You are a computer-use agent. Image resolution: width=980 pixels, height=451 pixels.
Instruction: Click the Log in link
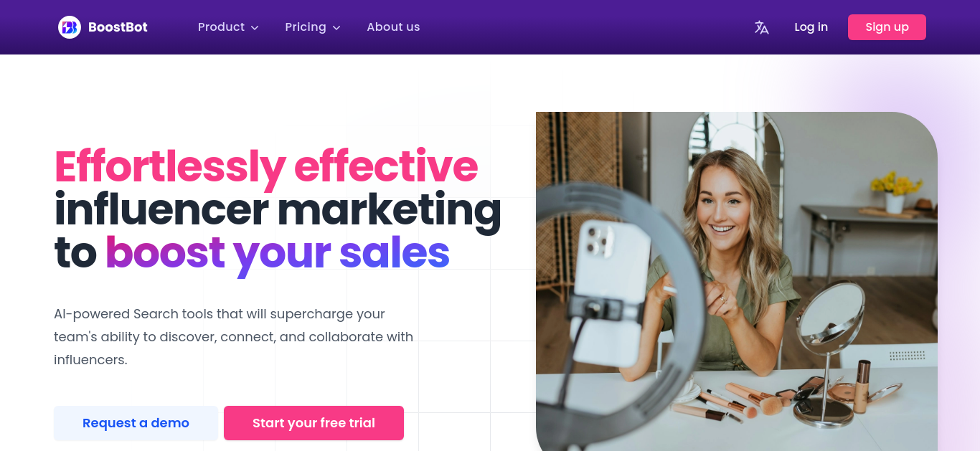811,27
